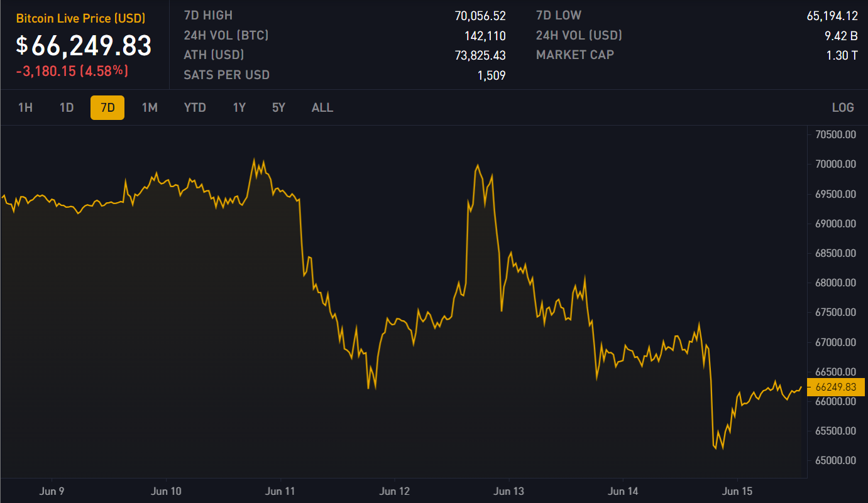Select the 1D time range
The width and height of the screenshot is (868, 503).
[x=67, y=107]
